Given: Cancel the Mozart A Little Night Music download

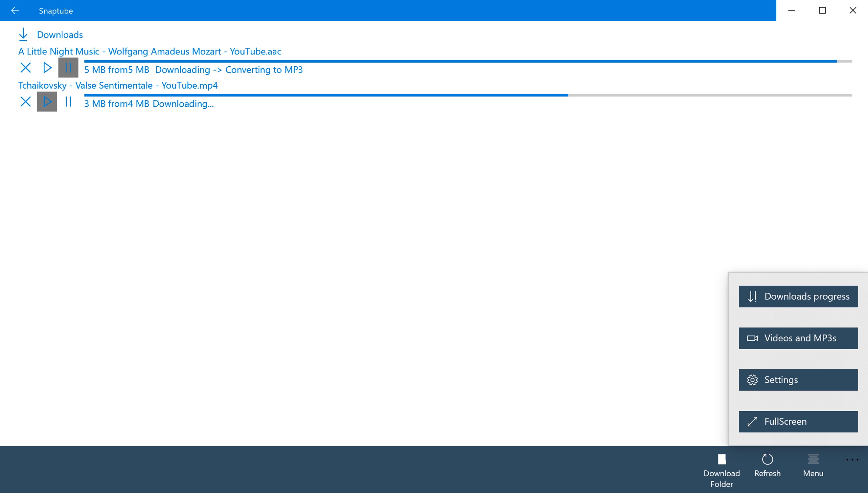Looking at the screenshot, I should [25, 68].
